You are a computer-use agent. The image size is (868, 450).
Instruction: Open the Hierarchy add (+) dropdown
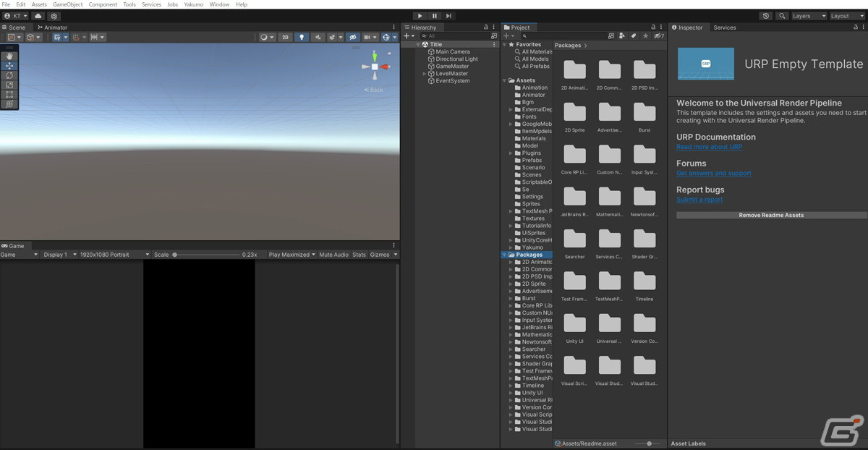[x=409, y=35]
